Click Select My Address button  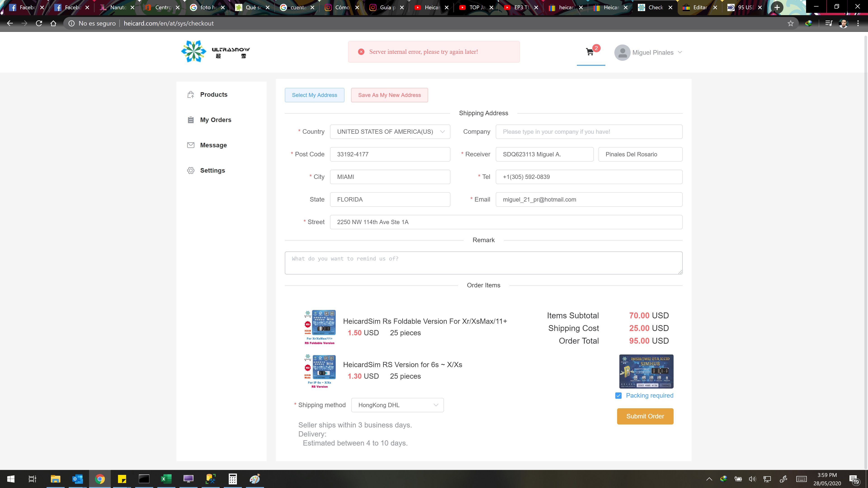point(314,95)
